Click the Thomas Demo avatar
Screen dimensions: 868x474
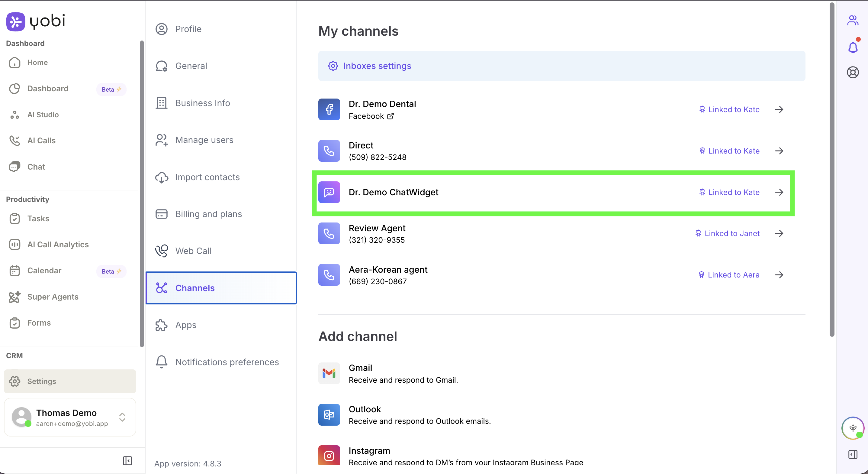pos(21,417)
